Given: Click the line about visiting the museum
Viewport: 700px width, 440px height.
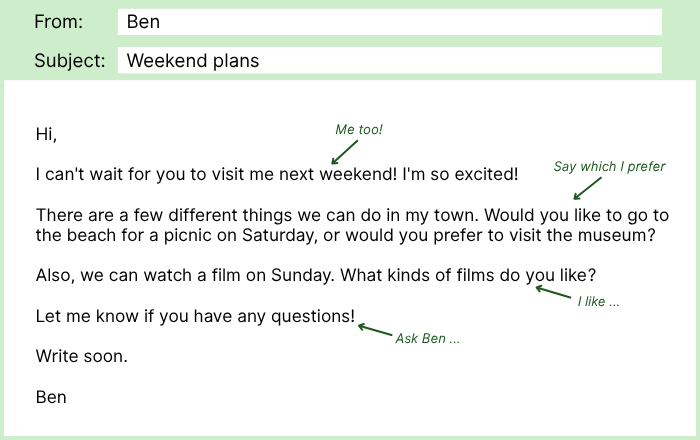Looking at the screenshot, I should 345,236.
